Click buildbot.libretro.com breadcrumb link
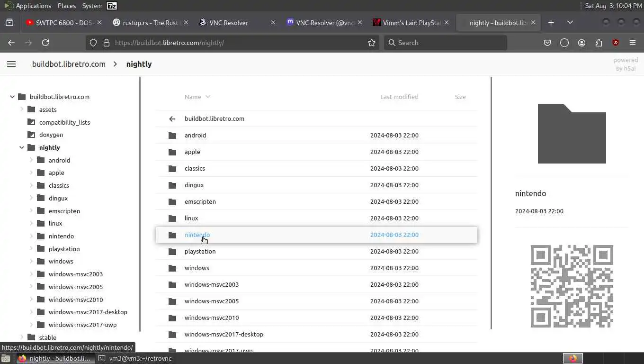Screen dimensions: 644x364 click(x=69, y=64)
